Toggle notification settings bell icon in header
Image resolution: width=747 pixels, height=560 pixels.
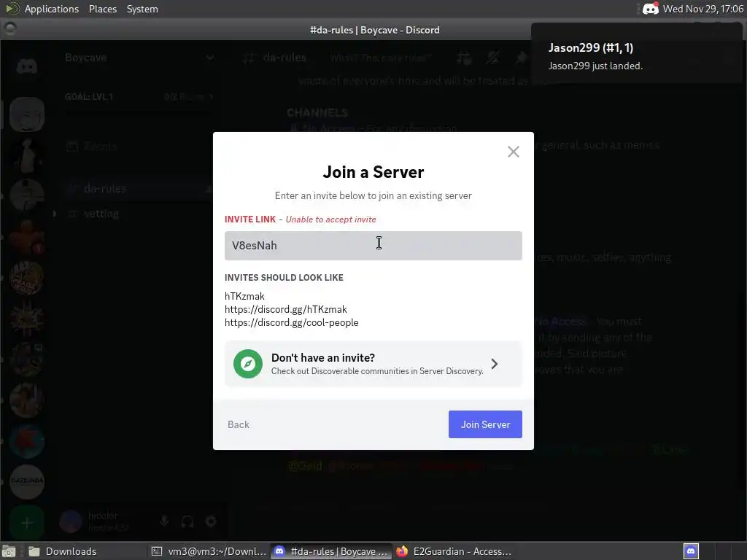[x=492, y=58]
